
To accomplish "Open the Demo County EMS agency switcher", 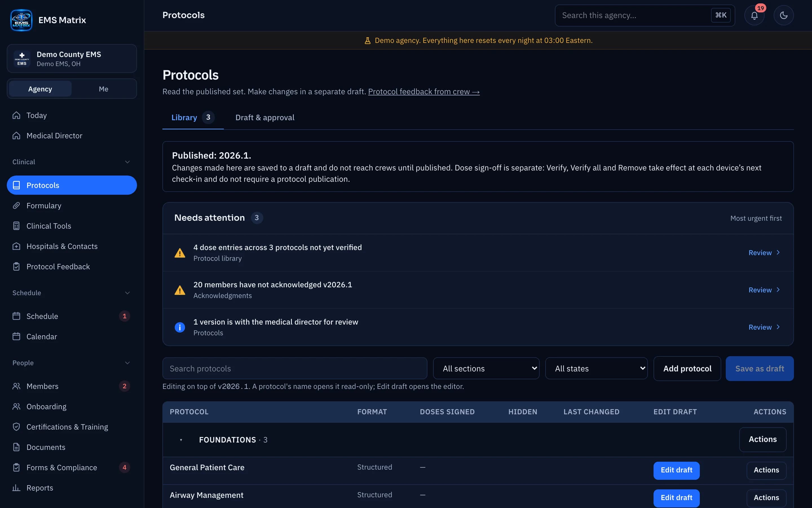I will tap(72, 58).
